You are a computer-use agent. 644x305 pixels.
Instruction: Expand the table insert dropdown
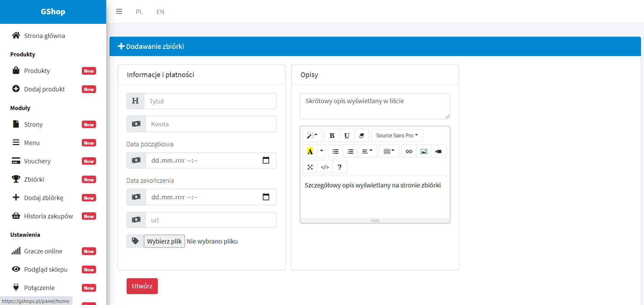pos(389,151)
